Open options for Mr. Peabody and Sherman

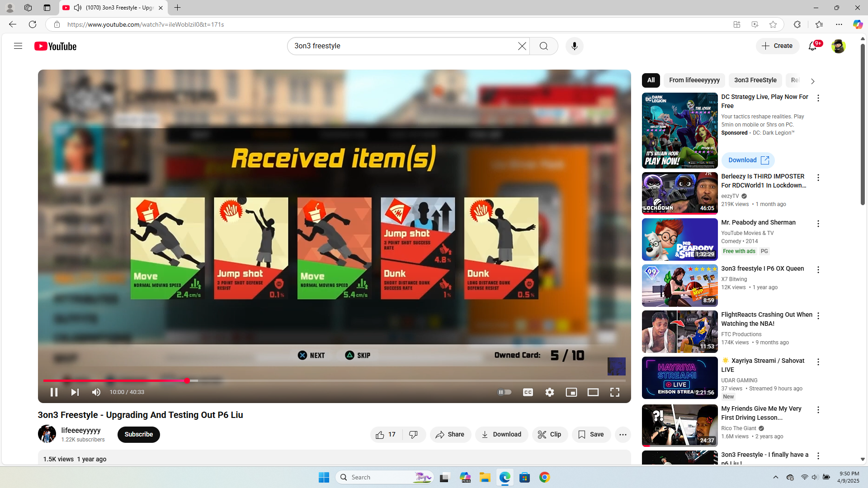(818, 224)
